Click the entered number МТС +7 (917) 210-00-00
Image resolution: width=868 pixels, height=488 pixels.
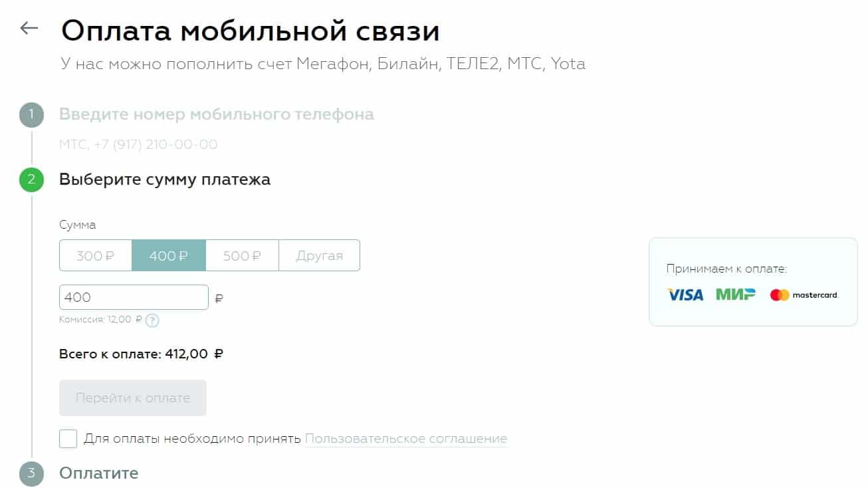coord(138,144)
